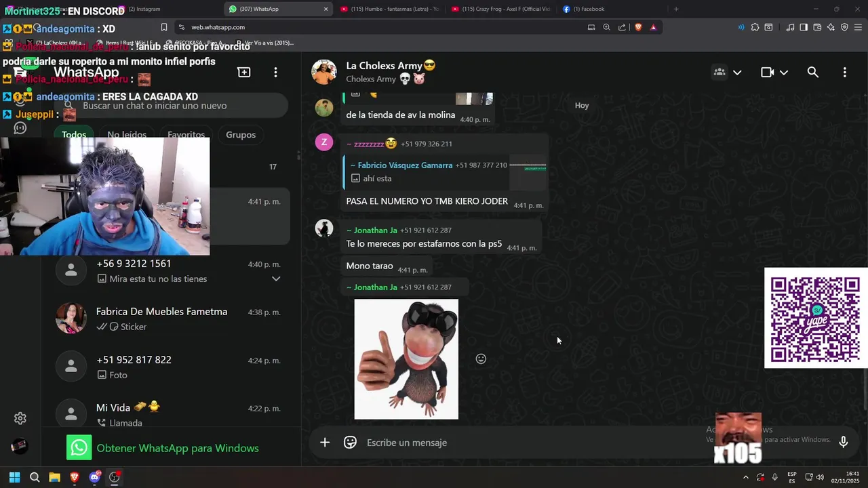Toggle the Brave sidebar panel
The height and width of the screenshot is (488, 868).
[804, 27]
